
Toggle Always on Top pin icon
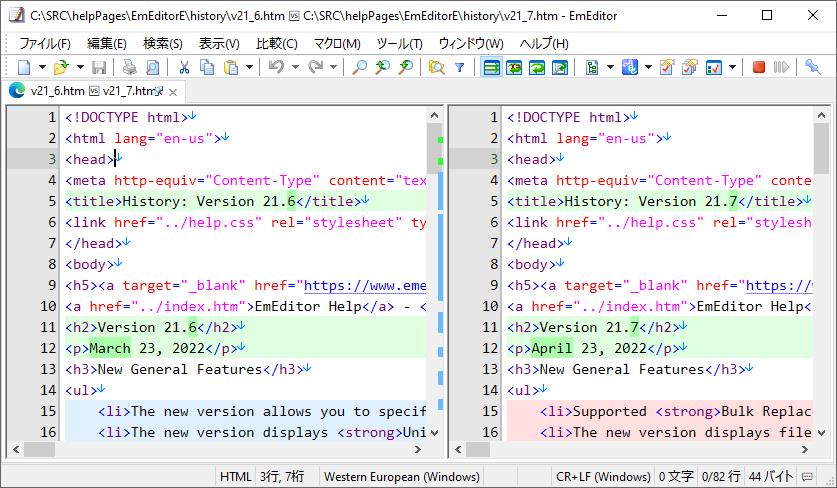[x=812, y=67]
